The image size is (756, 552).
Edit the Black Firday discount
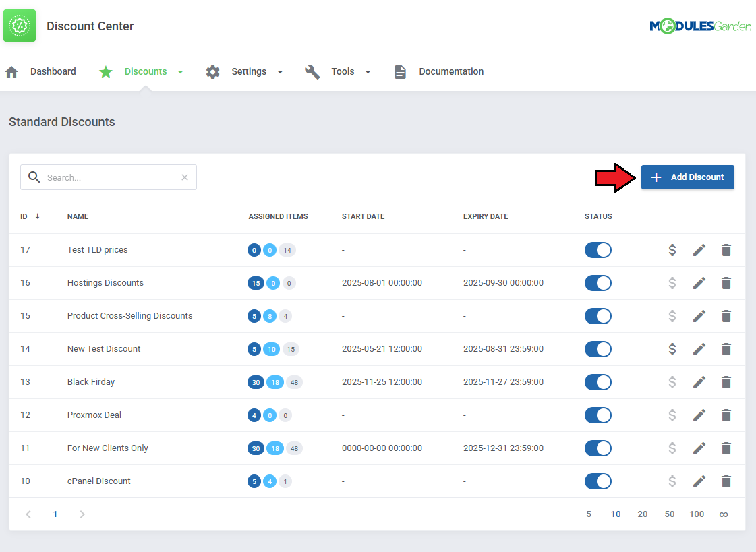tap(699, 382)
